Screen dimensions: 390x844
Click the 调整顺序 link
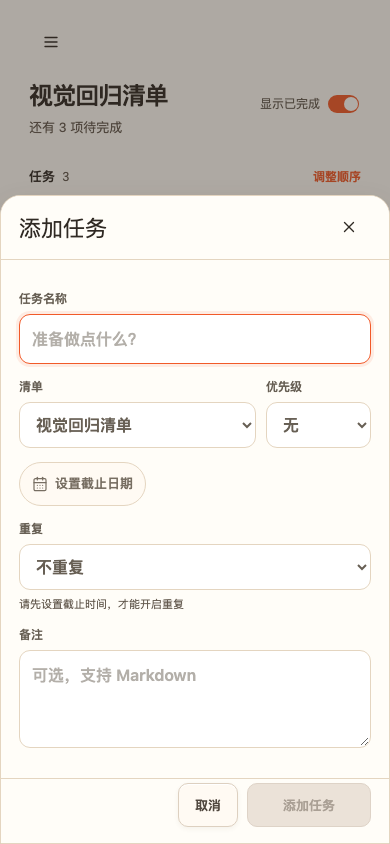tap(337, 177)
